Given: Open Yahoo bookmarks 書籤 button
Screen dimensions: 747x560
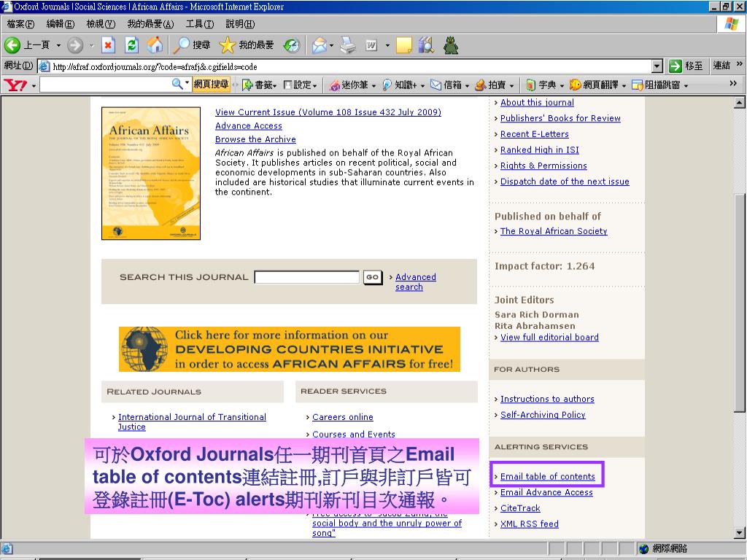Looking at the screenshot, I should [259, 85].
